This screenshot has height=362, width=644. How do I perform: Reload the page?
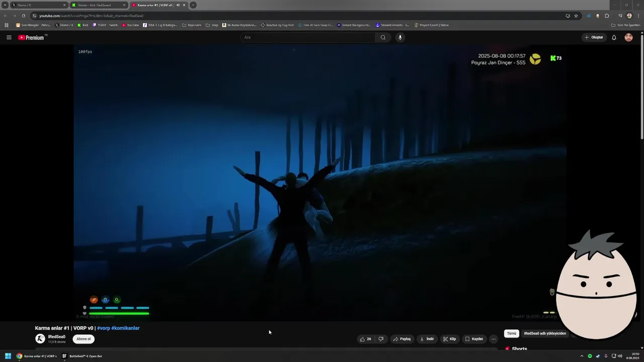[x=24, y=16]
